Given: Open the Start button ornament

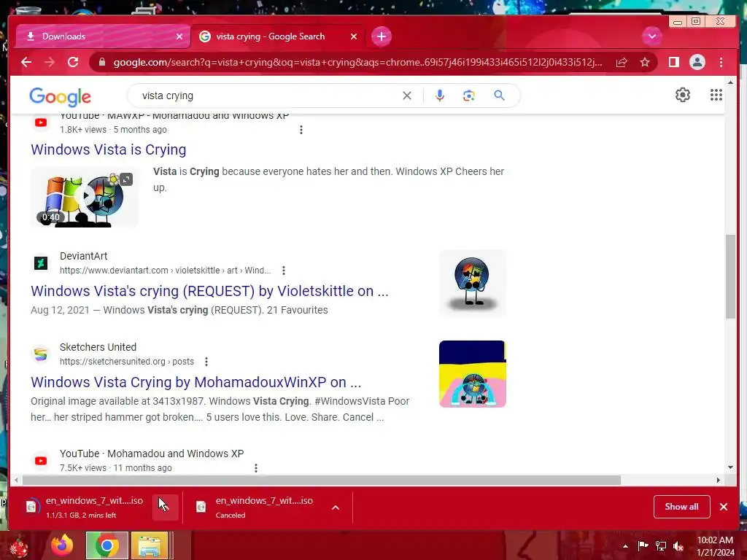Looking at the screenshot, I should (x=19, y=547).
